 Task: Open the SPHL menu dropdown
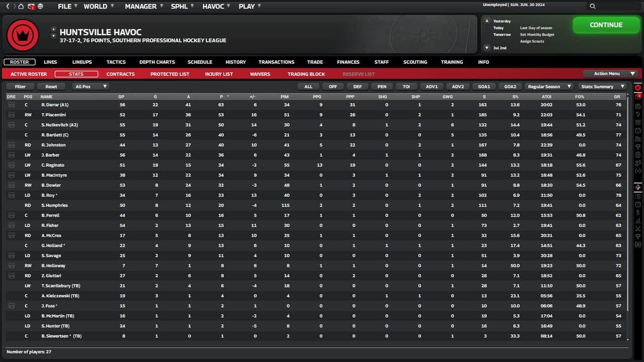(183, 7)
